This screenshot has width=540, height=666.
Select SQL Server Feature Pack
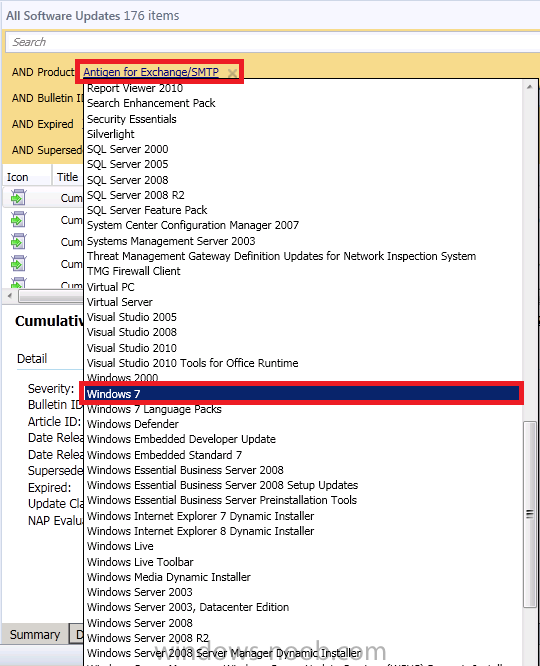pyautogui.click(x=147, y=210)
